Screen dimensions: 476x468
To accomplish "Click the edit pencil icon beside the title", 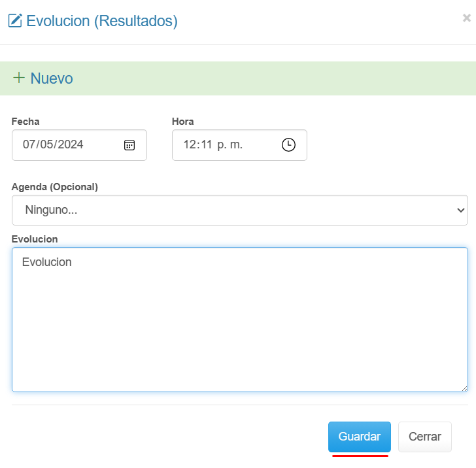I will tap(14, 21).
